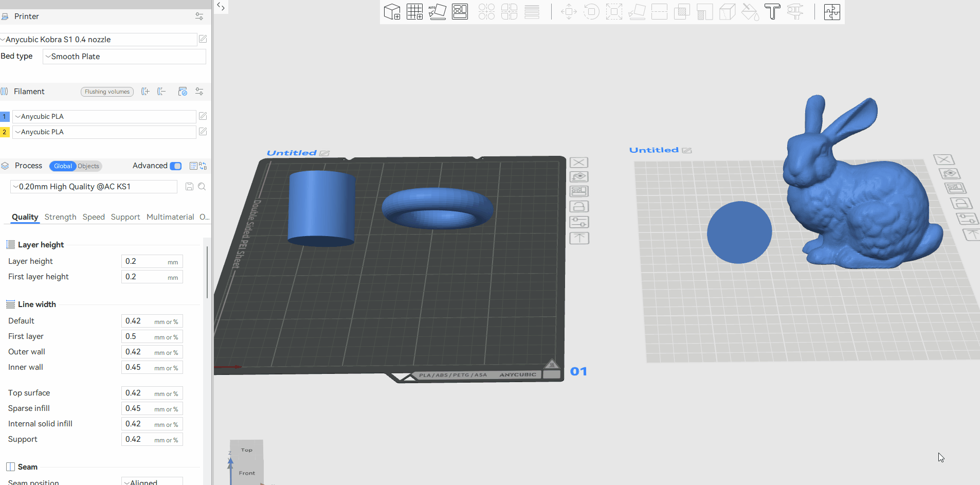Image resolution: width=980 pixels, height=485 pixels.
Task: Lock plate 01
Action: pos(579,207)
